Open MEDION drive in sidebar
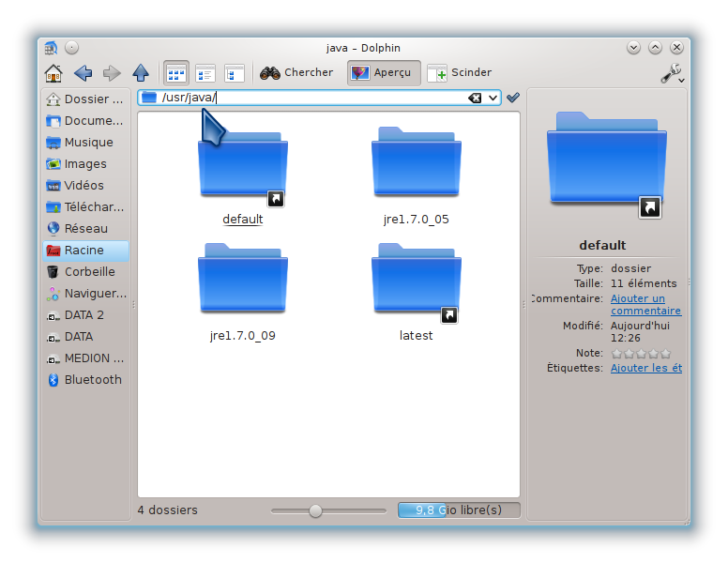The width and height of the screenshot is (728, 563). (x=85, y=358)
